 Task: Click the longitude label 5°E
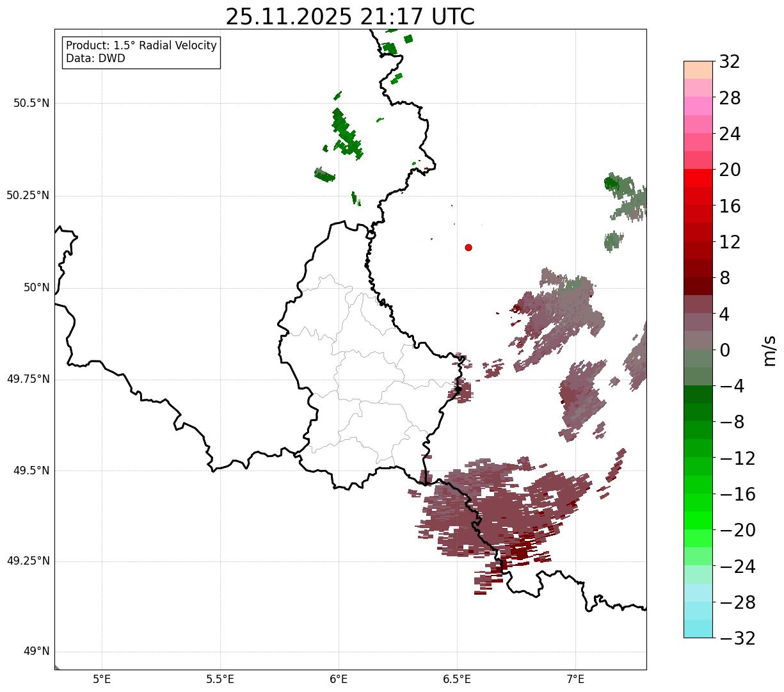[102, 679]
